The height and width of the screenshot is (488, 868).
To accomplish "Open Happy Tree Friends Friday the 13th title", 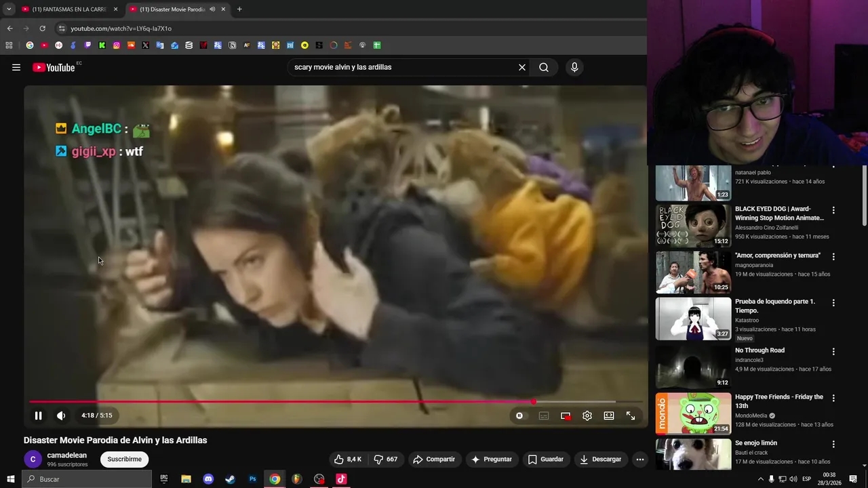I will [x=779, y=401].
